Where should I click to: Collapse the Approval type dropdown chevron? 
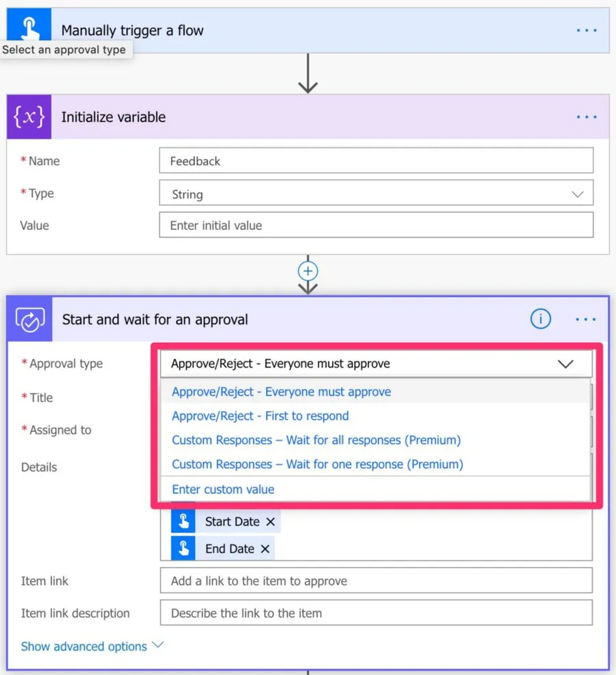(x=565, y=364)
